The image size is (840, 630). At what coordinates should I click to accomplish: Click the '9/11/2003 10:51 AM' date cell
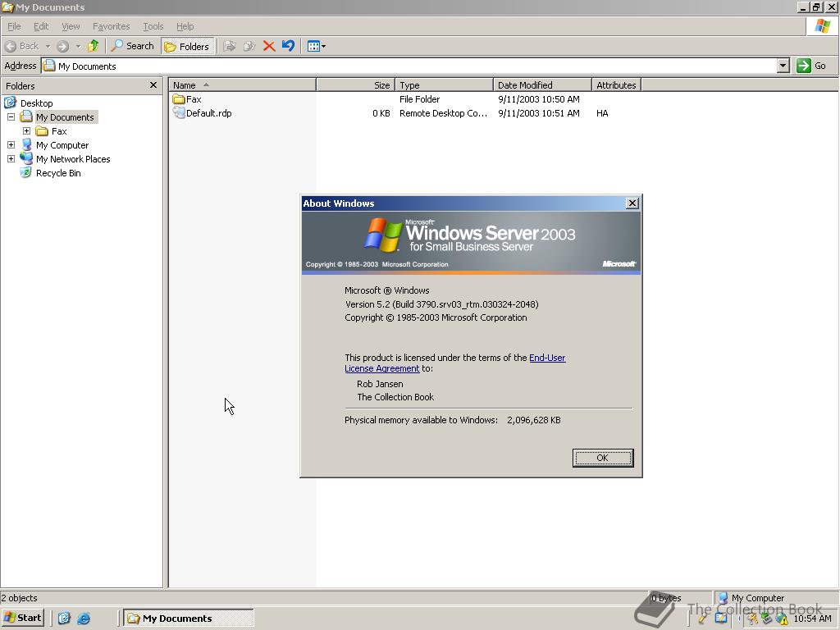pos(538,113)
